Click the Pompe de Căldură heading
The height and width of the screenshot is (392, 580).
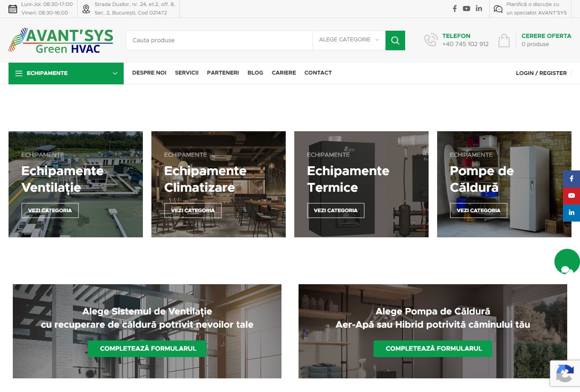tap(482, 179)
